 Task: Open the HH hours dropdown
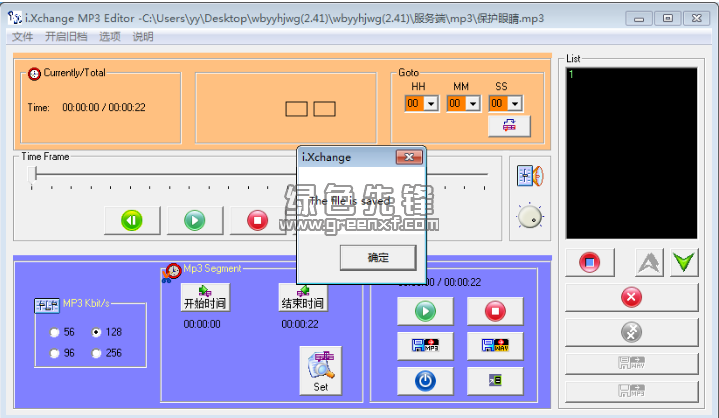[431, 104]
